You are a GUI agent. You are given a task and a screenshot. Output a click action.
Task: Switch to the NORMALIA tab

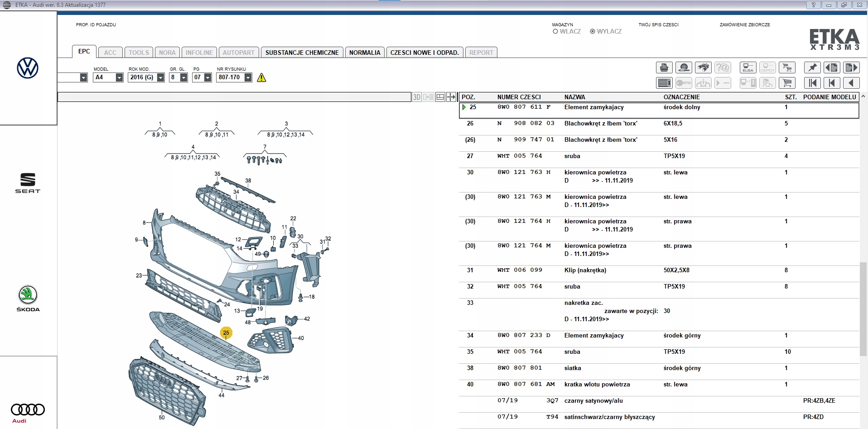pyautogui.click(x=365, y=53)
